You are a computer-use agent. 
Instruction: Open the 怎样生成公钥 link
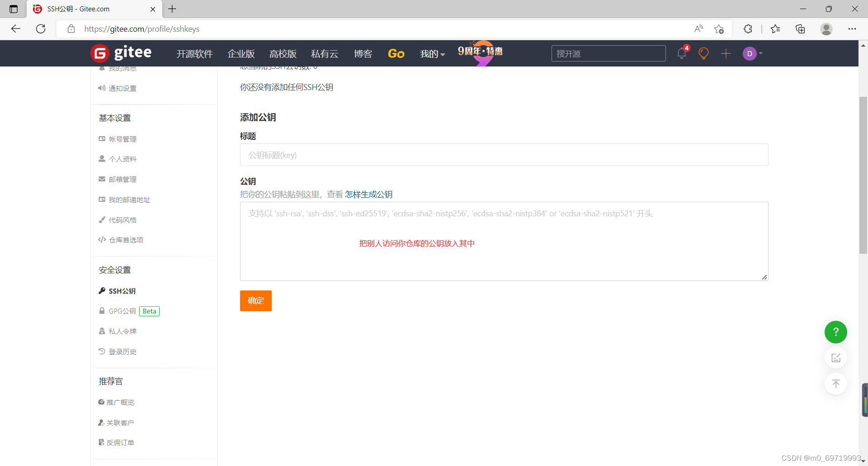click(369, 194)
